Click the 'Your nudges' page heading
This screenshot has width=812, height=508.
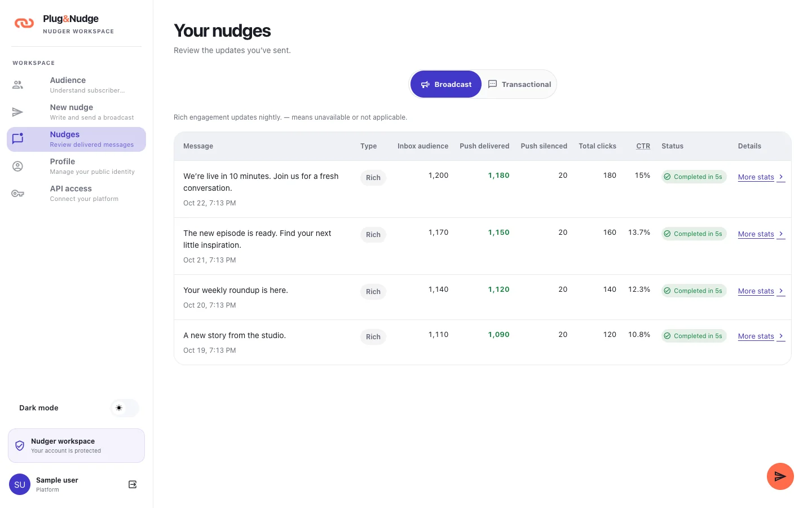pos(222,30)
